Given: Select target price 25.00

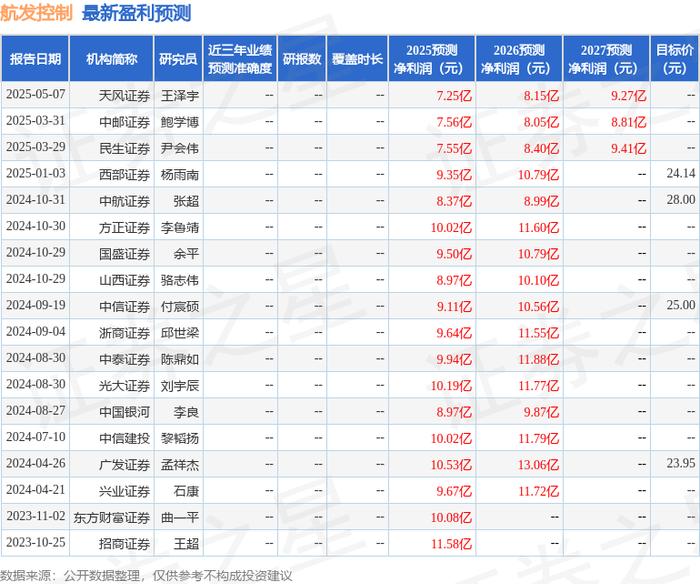Looking at the screenshot, I should (681, 305).
